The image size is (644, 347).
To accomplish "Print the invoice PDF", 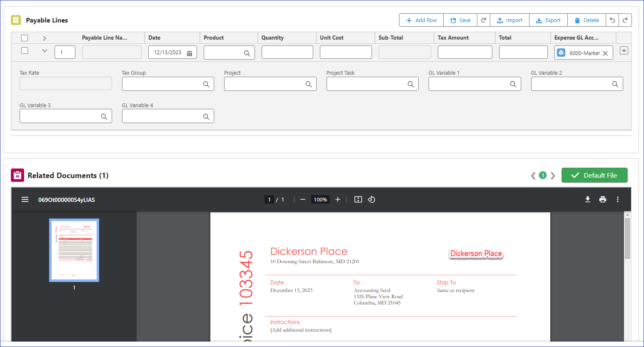I will pos(602,199).
